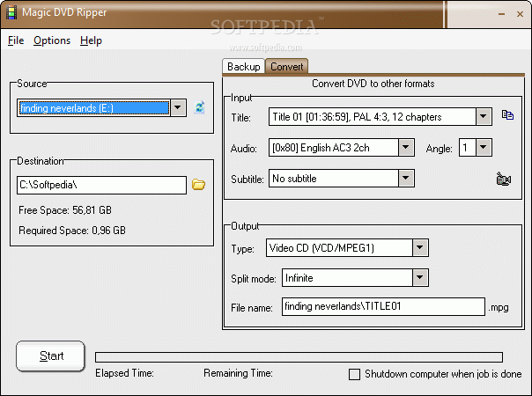Click the Free Space: 56,81 GB text
This screenshot has height=396, width=532.
[65, 210]
